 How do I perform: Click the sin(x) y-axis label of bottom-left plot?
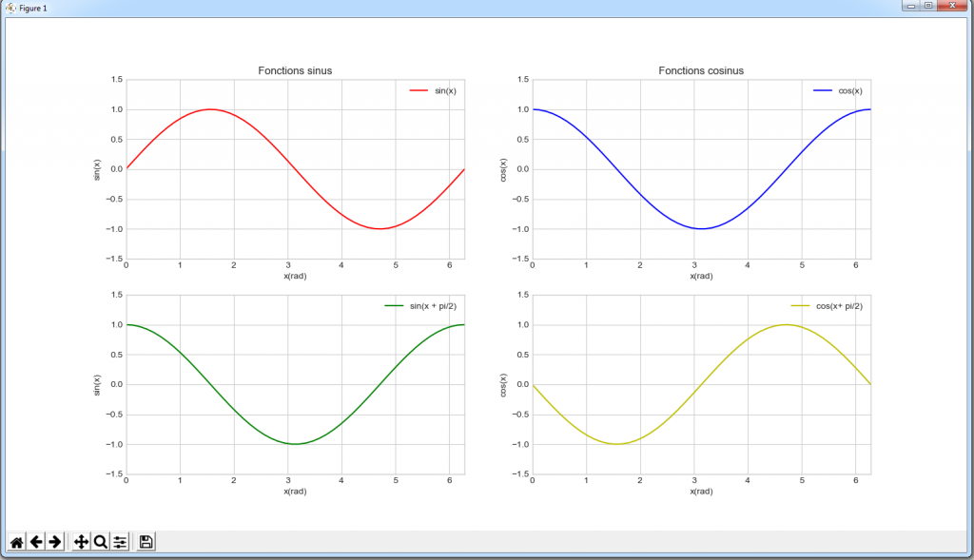97,385
